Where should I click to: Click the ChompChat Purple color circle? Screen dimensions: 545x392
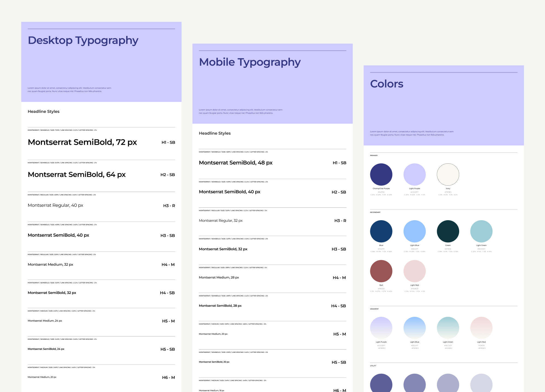pyautogui.click(x=381, y=174)
